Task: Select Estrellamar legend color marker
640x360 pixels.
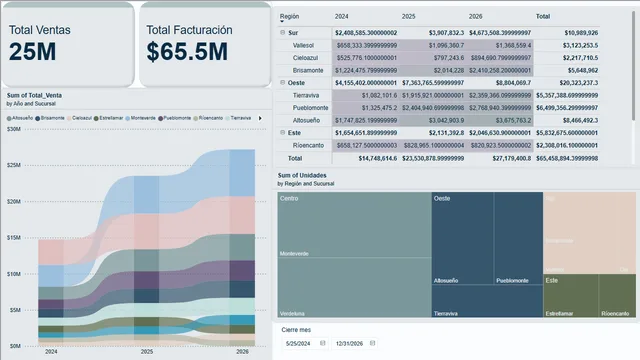Action: [96, 118]
